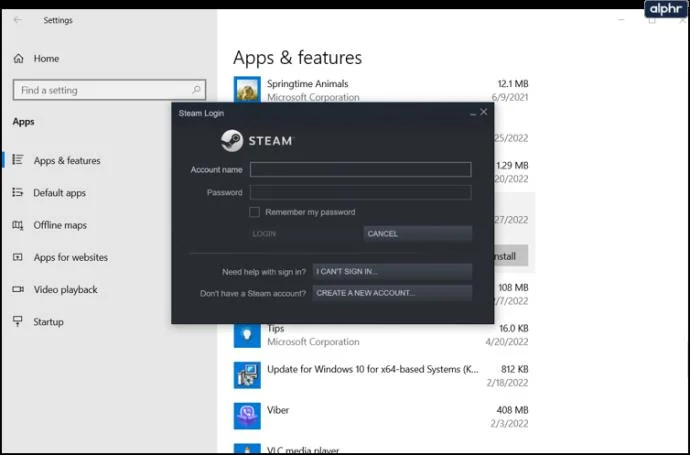The width and height of the screenshot is (690, 455).
Task: Click the Steam Login title text
Action: [201, 114]
